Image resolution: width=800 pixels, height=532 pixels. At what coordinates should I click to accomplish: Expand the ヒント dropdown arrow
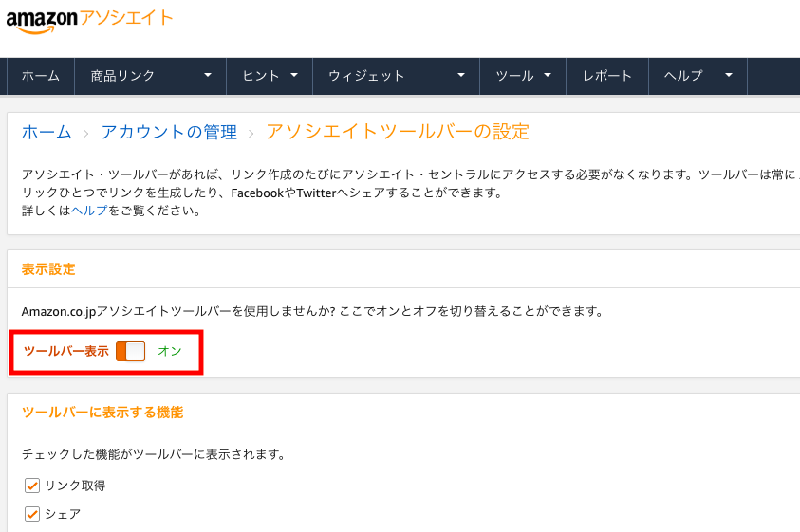point(294,75)
